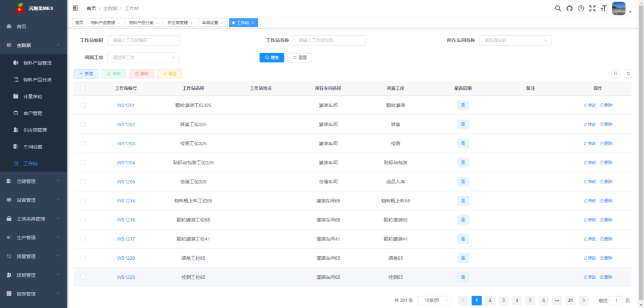Click the 工作站名称 input field
This screenshot has height=308, width=644.
point(329,41)
